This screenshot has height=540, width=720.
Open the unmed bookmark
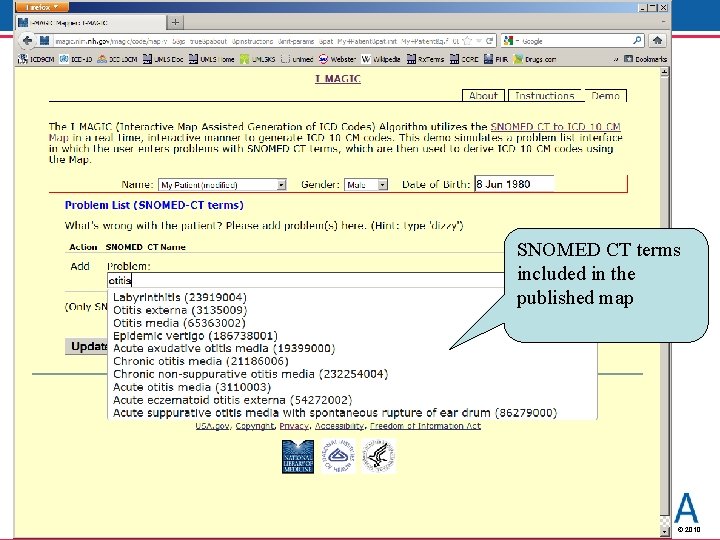[x=297, y=59]
